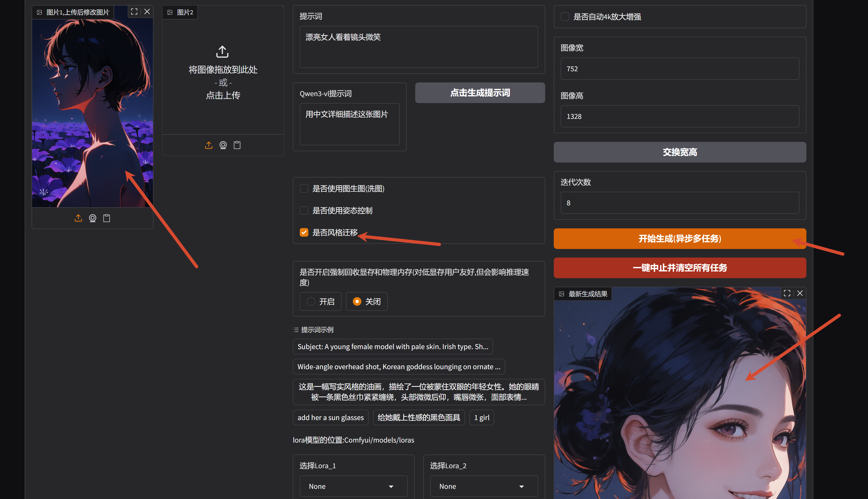
Task: Click 点击上传 text in 图片2 dropzone
Action: 223,95
